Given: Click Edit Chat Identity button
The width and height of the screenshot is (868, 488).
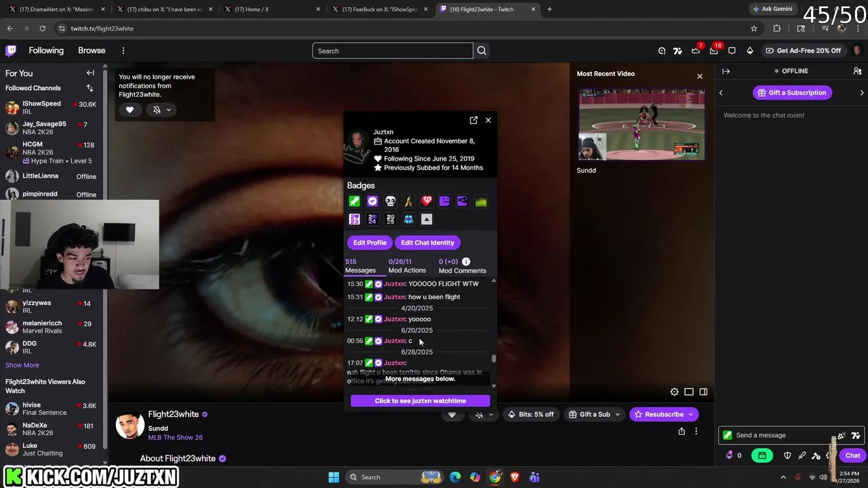Looking at the screenshot, I should [427, 243].
